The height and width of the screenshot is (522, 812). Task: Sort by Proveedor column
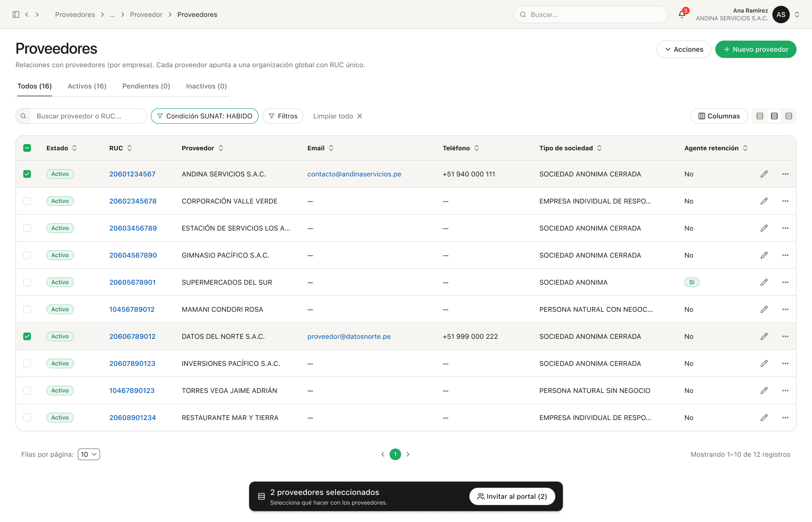pos(203,148)
